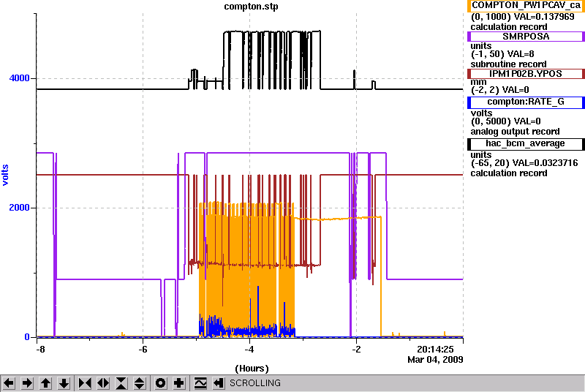Image resolution: width=585 pixels, height=392 pixels.
Task: Pan the plot left with the left arrow button
Action: (x=9, y=383)
